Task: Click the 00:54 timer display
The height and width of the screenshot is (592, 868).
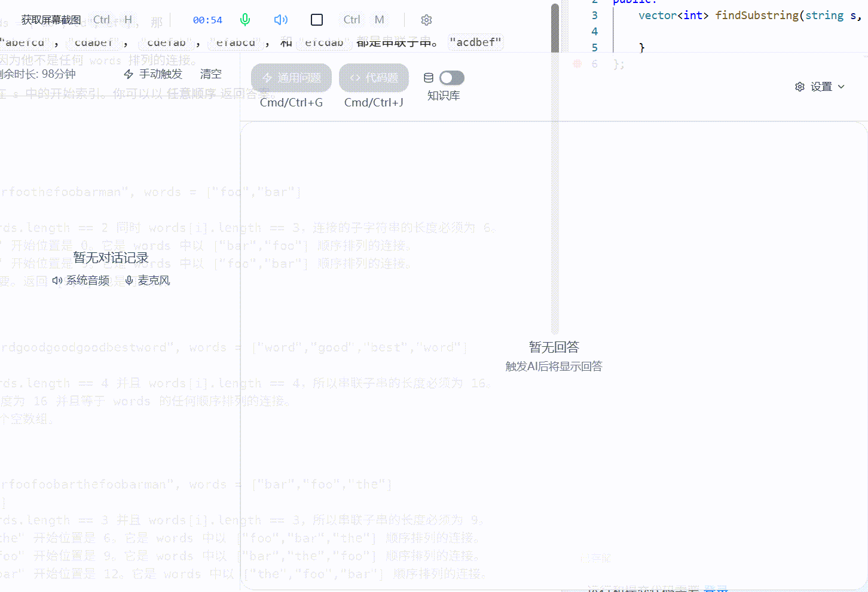Action: point(207,20)
